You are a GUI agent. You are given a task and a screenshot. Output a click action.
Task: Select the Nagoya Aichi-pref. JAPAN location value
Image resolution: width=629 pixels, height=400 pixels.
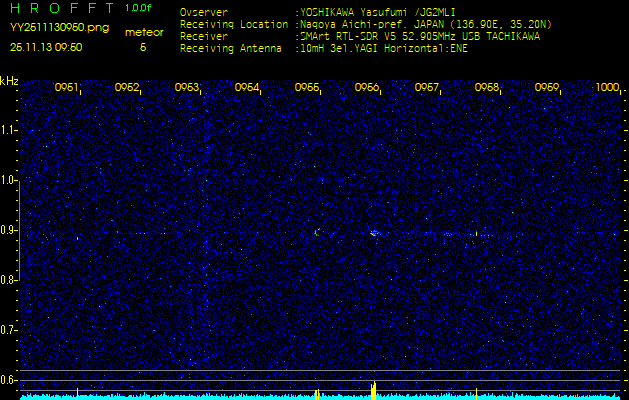426,25
